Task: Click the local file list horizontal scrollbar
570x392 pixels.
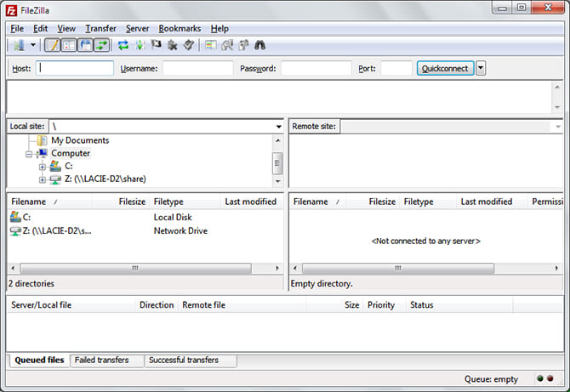Action: pyautogui.click(x=135, y=268)
